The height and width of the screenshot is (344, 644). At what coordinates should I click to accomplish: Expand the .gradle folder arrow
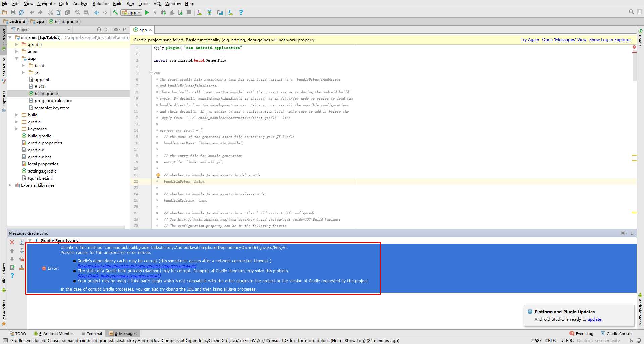(x=17, y=44)
